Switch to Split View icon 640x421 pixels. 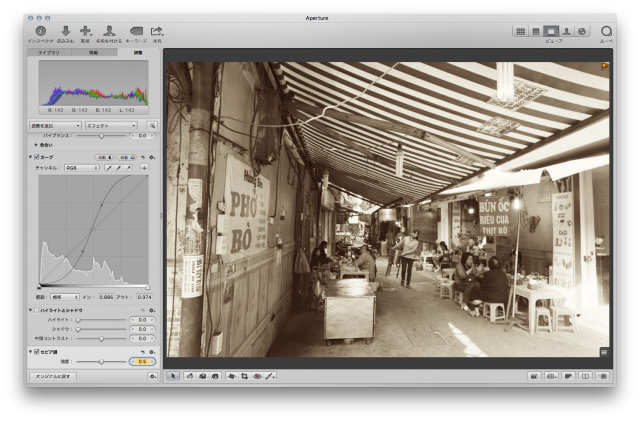click(536, 31)
